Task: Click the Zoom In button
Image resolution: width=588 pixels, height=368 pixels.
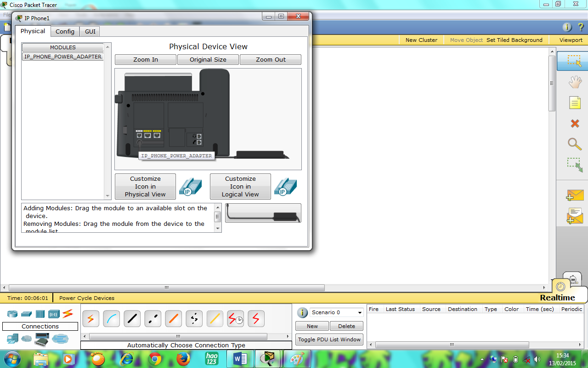Action: click(146, 60)
